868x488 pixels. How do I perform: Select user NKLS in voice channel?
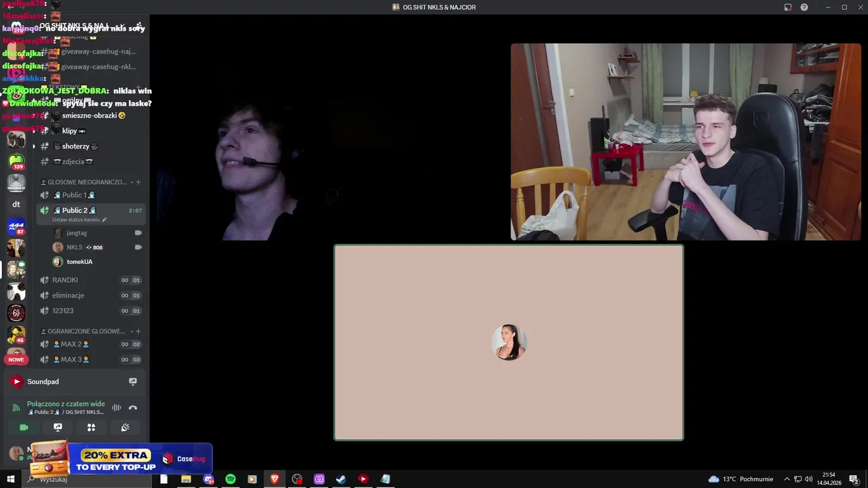click(x=75, y=247)
